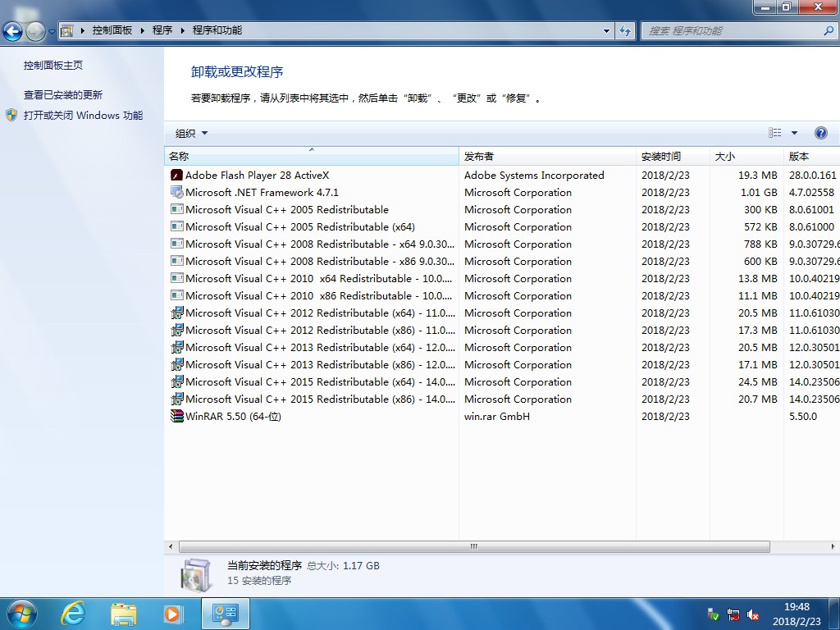The height and width of the screenshot is (630, 840).
Task: Click 程序 breadcrumb in address bar
Action: tap(162, 30)
